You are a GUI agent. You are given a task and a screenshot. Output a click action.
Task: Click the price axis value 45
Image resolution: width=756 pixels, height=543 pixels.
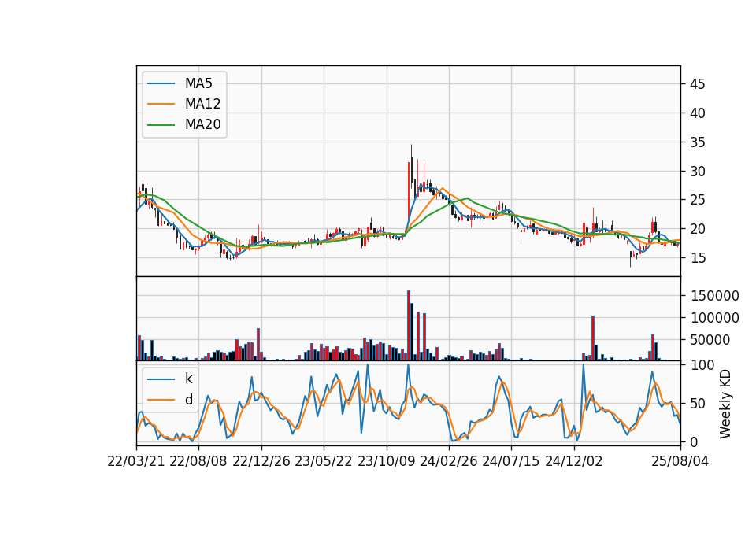click(x=698, y=84)
